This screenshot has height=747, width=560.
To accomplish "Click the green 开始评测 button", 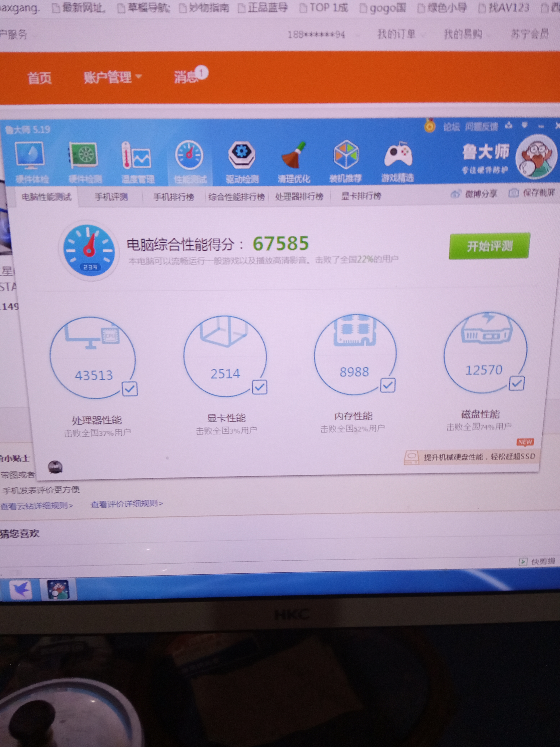I will (489, 246).
